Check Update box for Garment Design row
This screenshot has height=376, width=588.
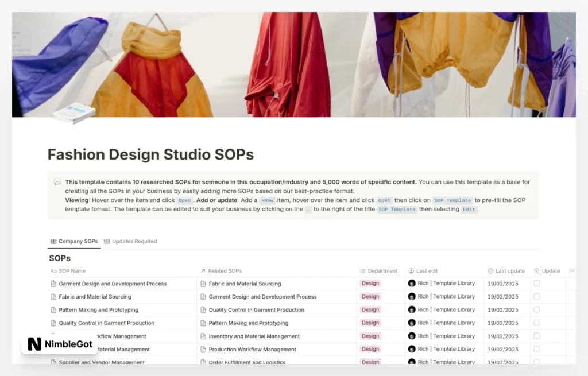537,284
